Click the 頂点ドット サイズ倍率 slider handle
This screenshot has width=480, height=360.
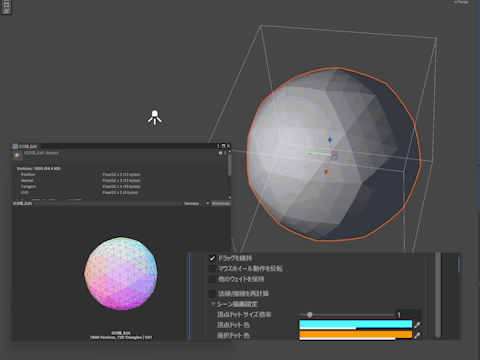click(310, 314)
